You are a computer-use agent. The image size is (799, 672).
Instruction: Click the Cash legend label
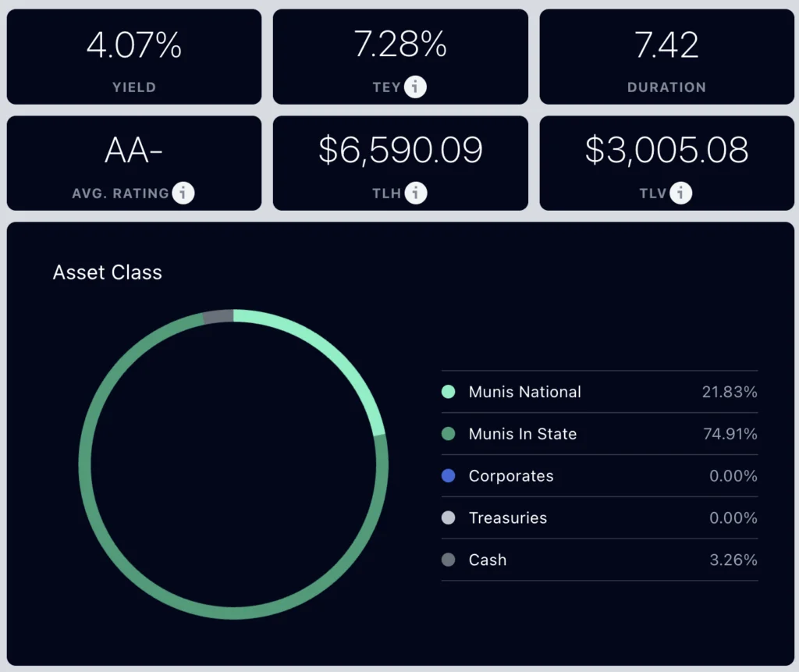(x=488, y=560)
